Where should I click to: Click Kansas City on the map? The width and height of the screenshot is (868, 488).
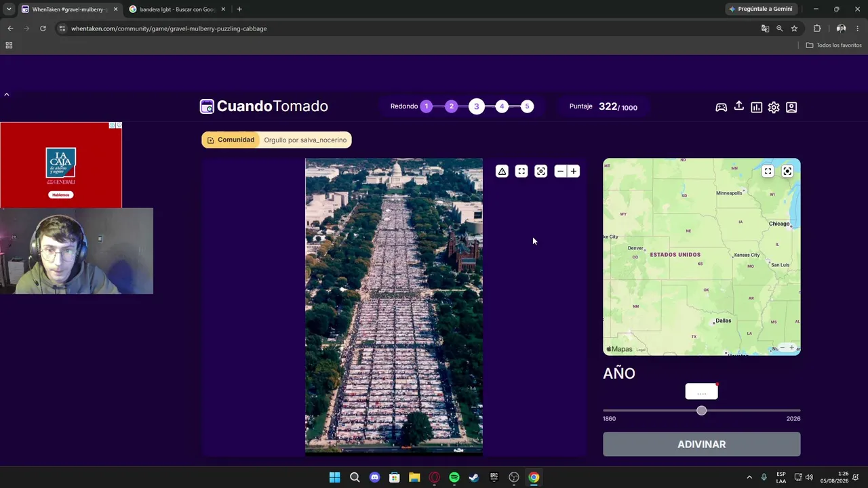(x=747, y=255)
